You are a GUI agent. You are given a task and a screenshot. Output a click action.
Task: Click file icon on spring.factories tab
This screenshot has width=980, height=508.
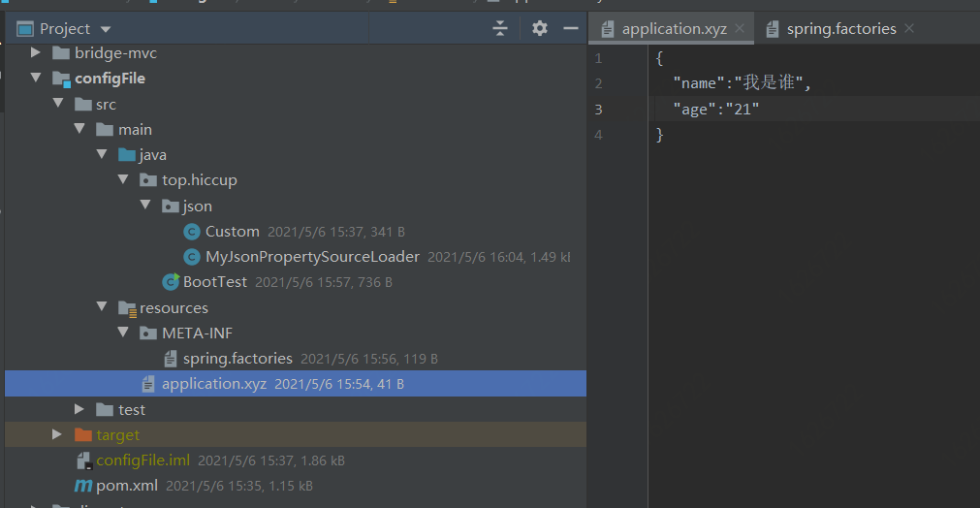tap(773, 29)
